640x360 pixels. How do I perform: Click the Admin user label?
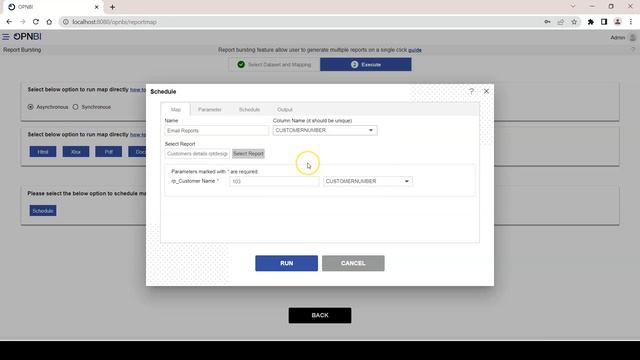[x=618, y=38]
